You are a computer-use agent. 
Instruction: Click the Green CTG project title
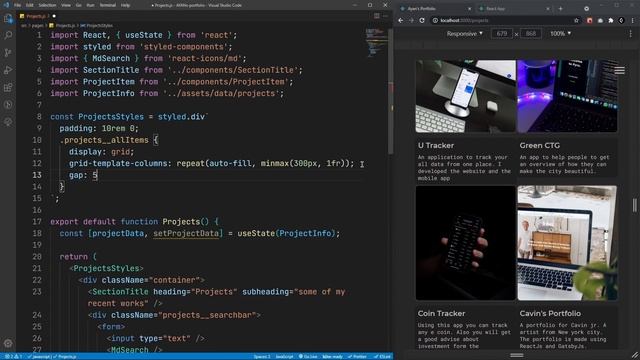click(540, 145)
